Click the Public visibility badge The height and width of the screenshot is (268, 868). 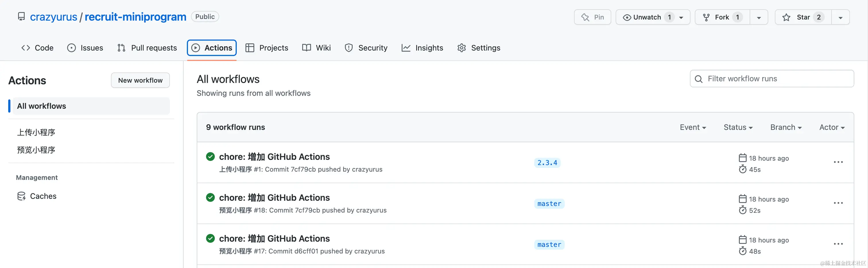[205, 17]
